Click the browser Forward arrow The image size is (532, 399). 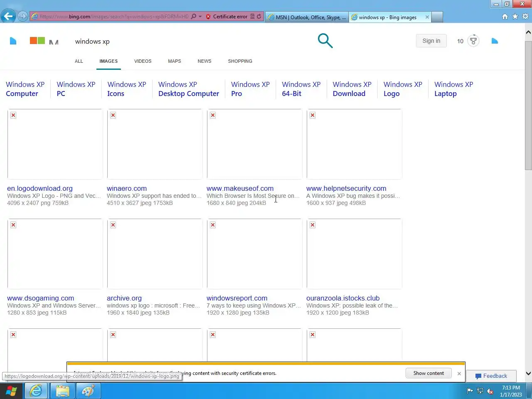[x=23, y=17]
